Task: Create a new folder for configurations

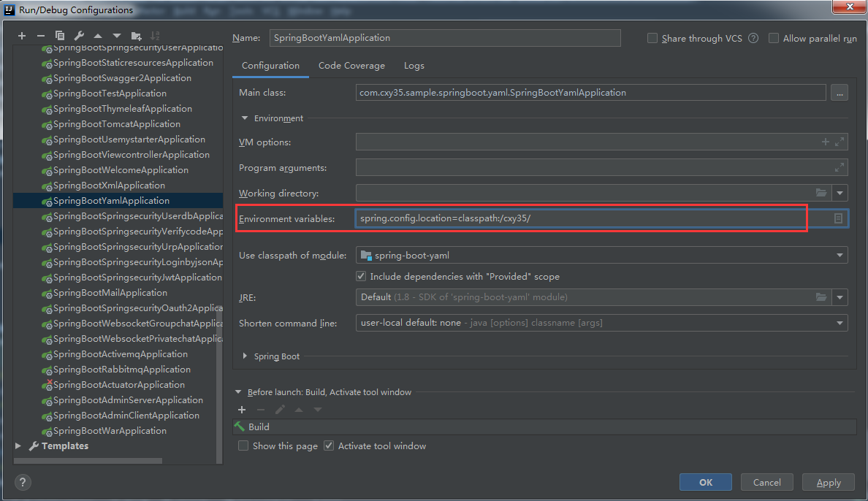Action: pyautogui.click(x=136, y=35)
